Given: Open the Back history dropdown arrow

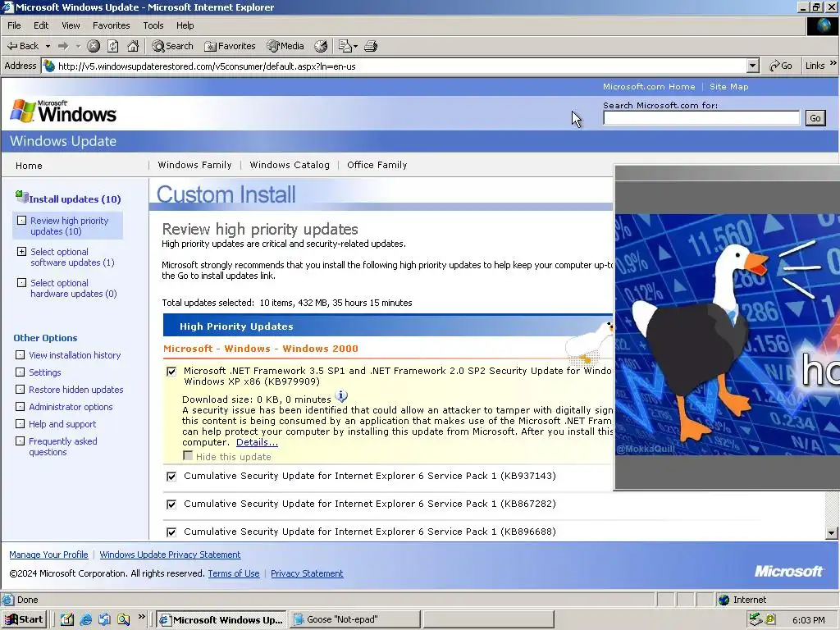Looking at the screenshot, I should pos(48,46).
